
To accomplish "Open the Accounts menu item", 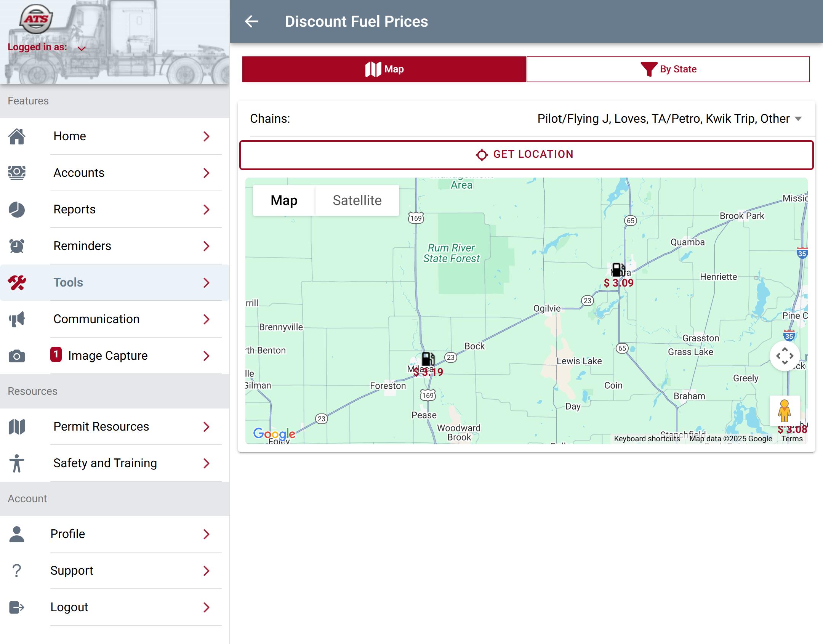I will click(115, 173).
